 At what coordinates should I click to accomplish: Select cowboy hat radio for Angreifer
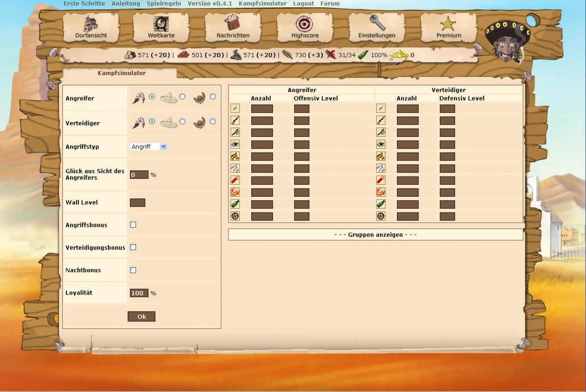(x=212, y=97)
